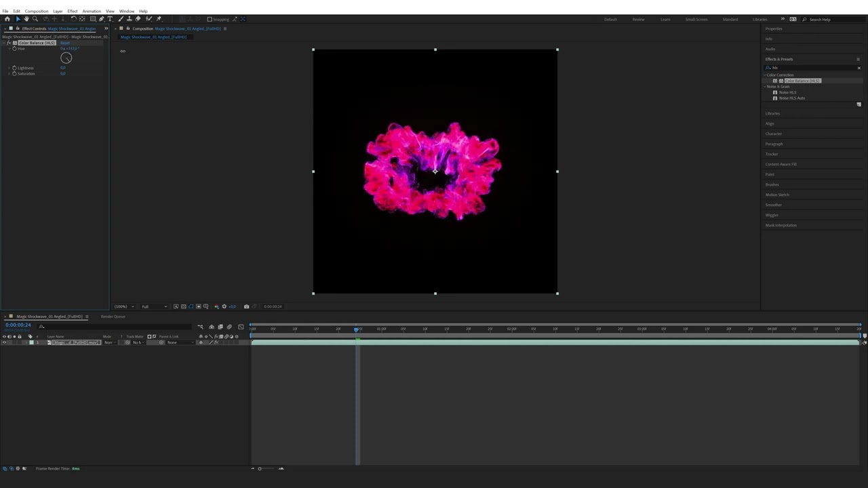Create new bin in Effects & Presets
This screenshot has width=868, height=488.
(859, 104)
